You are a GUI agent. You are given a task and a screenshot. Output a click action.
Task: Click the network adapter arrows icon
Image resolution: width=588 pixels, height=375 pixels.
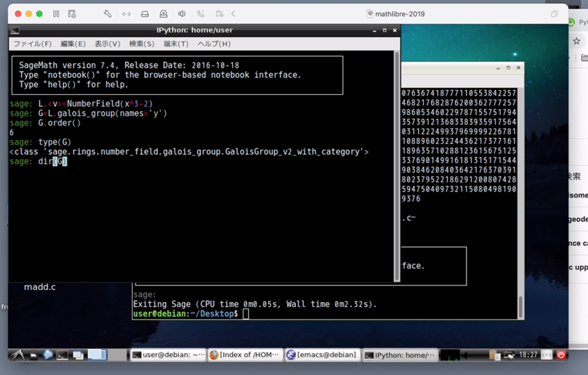(126, 14)
